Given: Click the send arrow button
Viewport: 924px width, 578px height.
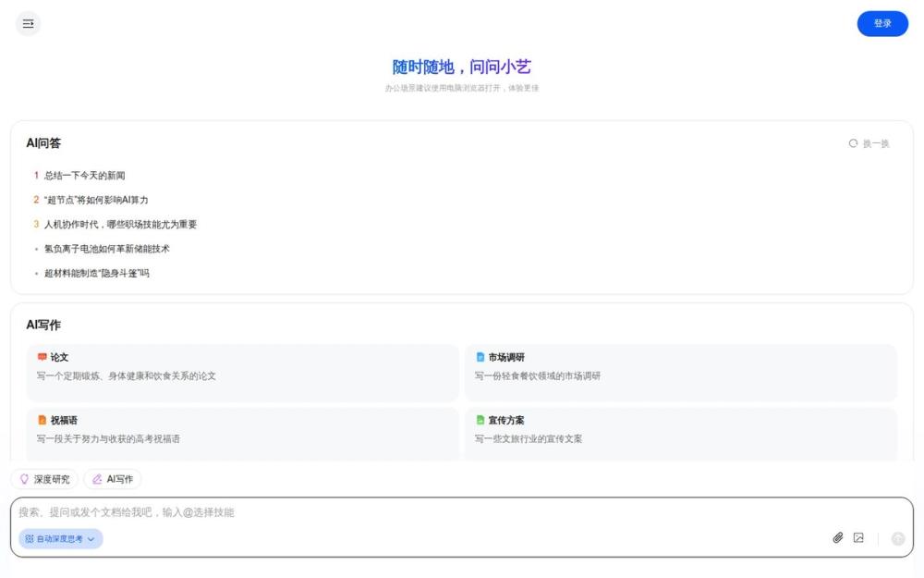Looking at the screenshot, I should pos(898,538).
